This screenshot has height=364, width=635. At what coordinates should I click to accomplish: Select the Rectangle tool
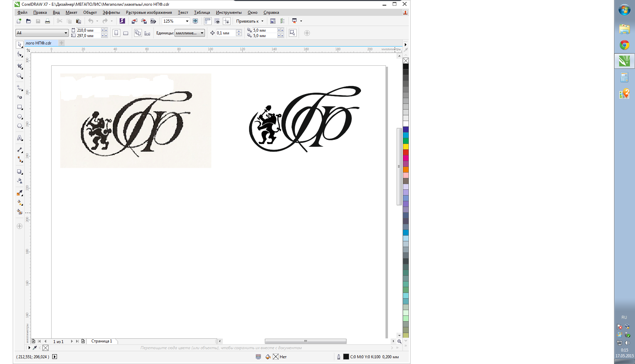click(20, 107)
